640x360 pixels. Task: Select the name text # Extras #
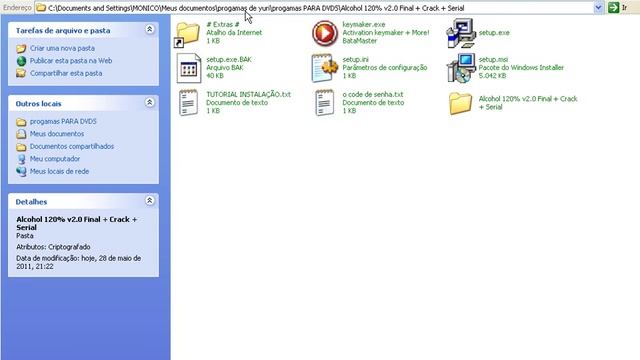click(223, 24)
